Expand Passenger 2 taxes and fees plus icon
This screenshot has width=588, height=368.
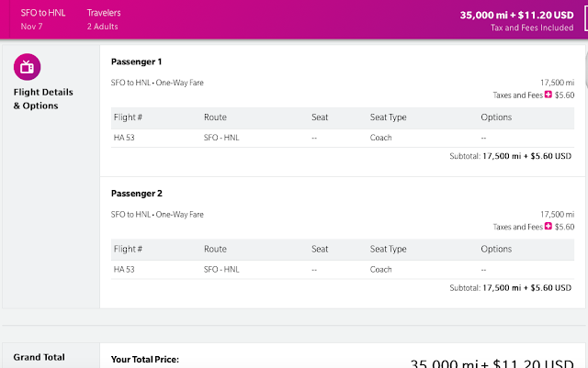(548, 227)
